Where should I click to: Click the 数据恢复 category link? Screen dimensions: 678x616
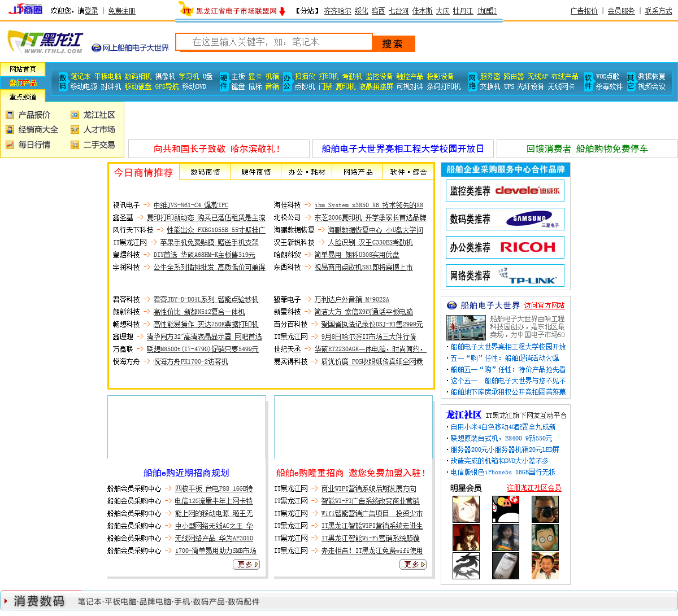651,76
